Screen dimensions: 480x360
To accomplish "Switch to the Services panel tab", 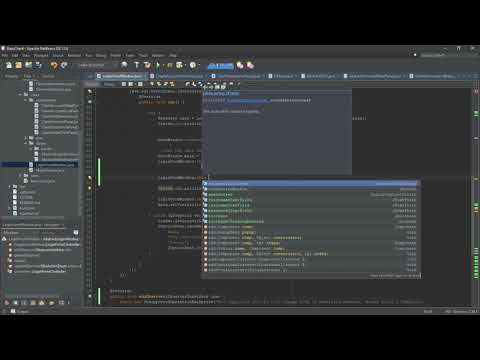I will (48, 76).
